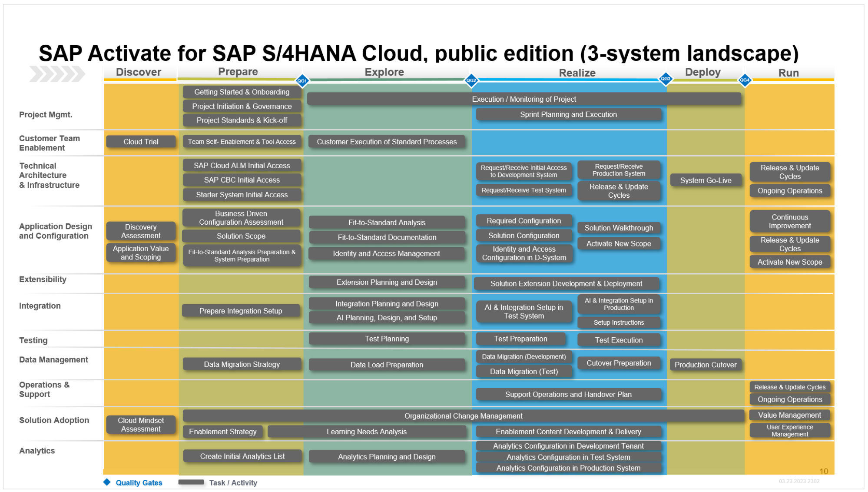Click Ongoing Operations in Technical Architecture row

pyautogui.click(x=790, y=191)
